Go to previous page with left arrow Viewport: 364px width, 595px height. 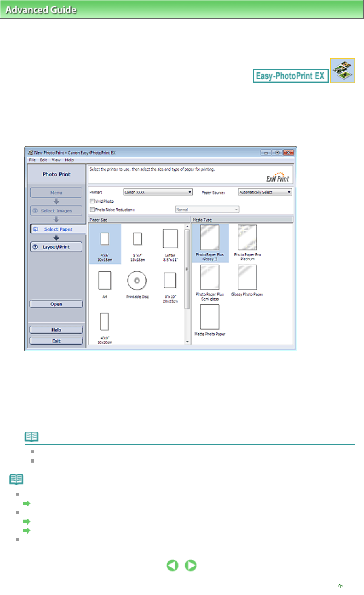[x=173, y=565]
